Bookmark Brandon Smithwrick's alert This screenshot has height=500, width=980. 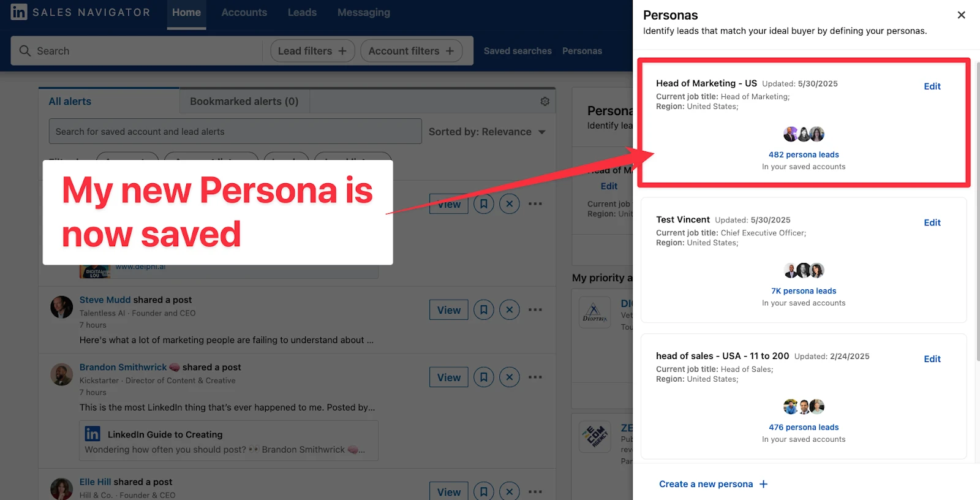coord(483,377)
